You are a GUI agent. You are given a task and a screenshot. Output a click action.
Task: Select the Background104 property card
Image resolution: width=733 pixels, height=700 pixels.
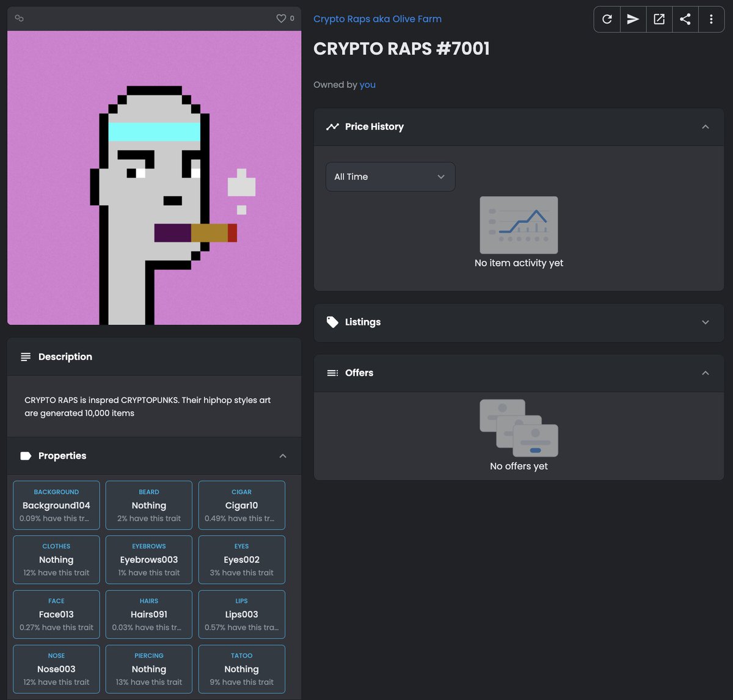[x=56, y=505]
